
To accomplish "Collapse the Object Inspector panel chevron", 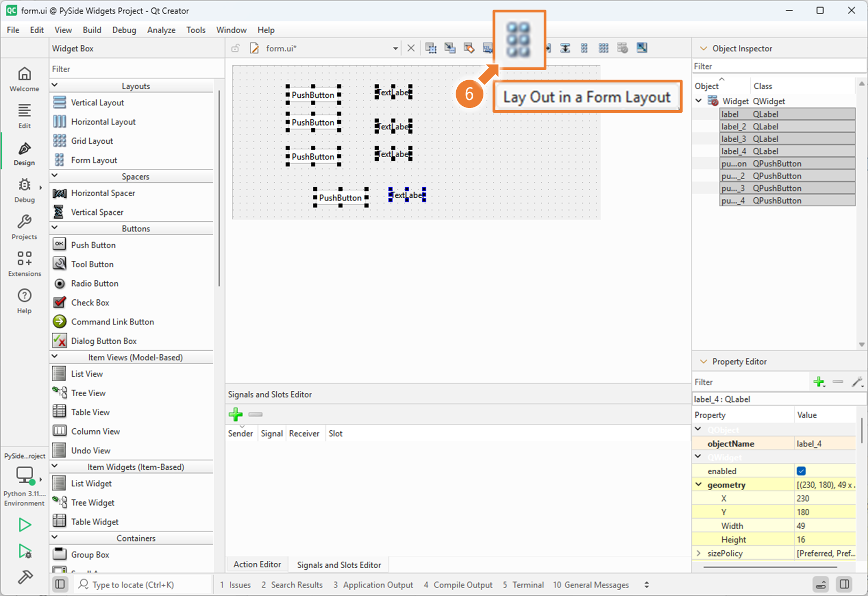I will [x=703, y=48].
